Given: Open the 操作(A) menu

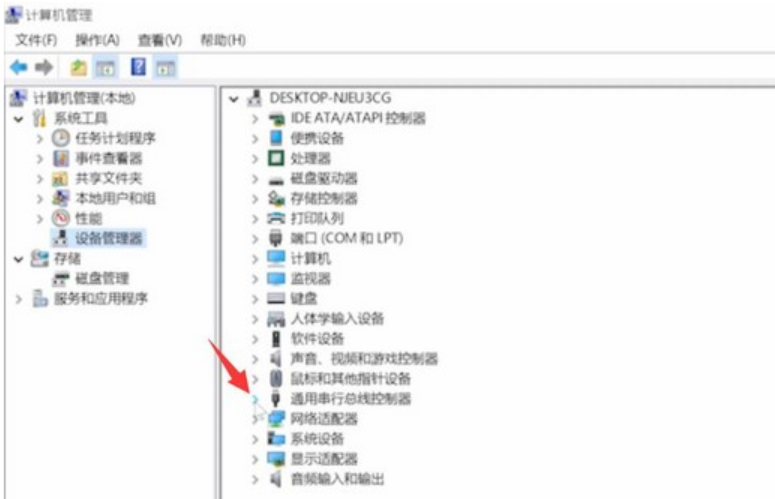Looking at the screenshot, I should [97, 39].
